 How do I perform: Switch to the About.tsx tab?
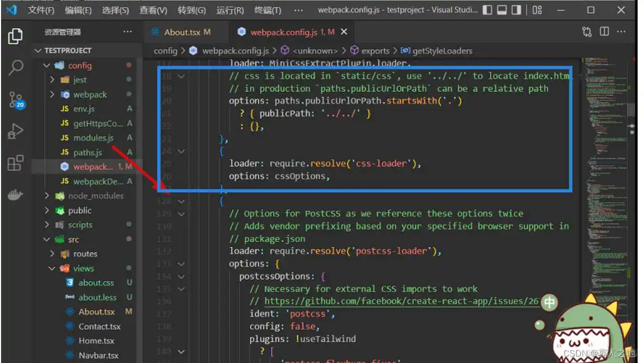183,32
